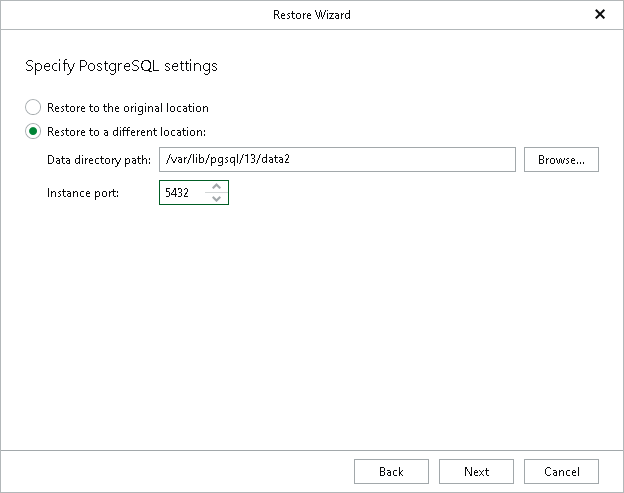
Task: Select the original location radio button
Action: coord(34,107)
